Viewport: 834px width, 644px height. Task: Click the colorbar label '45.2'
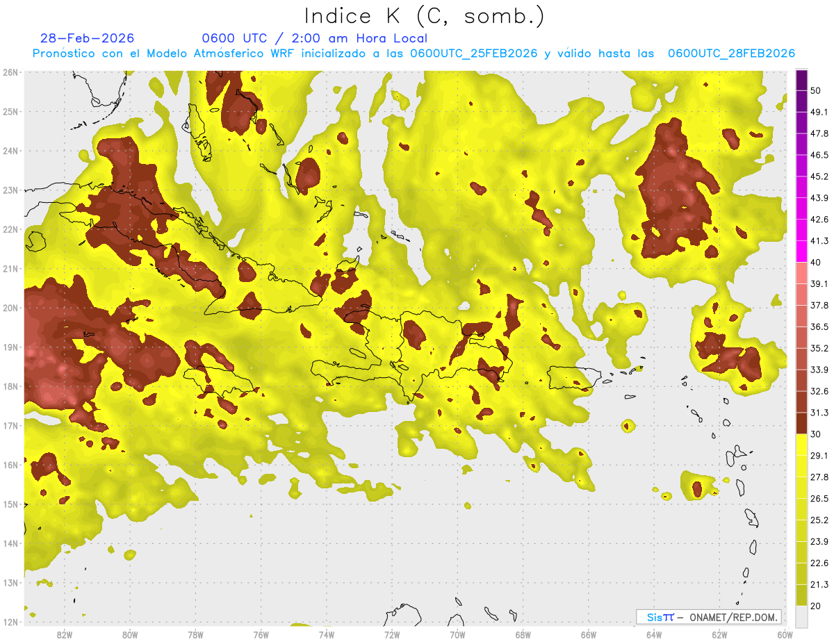tap(819, 176)
